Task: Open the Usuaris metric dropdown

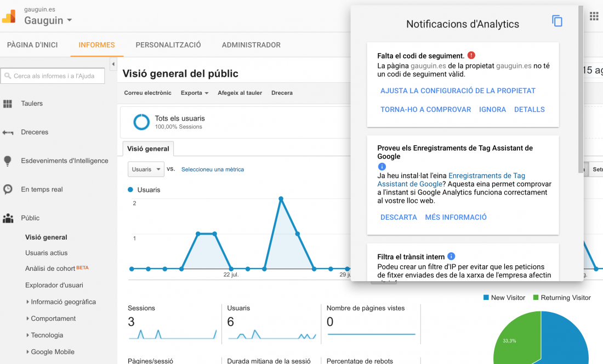Action: pos(146,169)
